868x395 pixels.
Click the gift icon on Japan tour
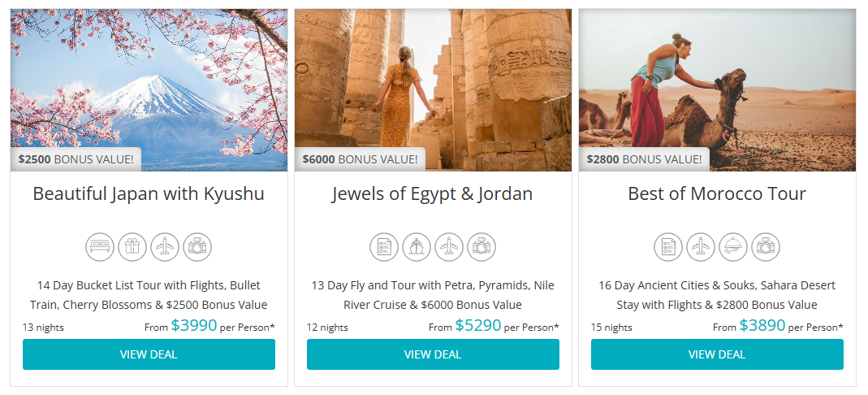coord(132,247)
